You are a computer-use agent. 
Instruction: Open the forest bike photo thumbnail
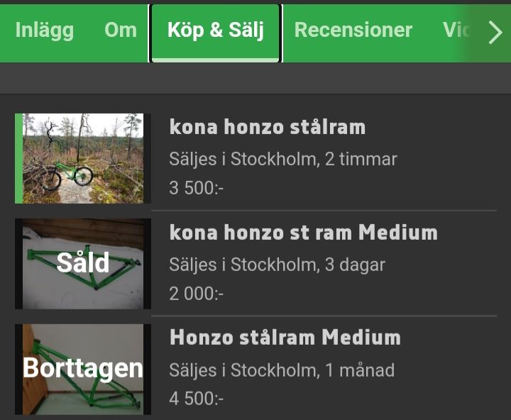click(83, 158)
